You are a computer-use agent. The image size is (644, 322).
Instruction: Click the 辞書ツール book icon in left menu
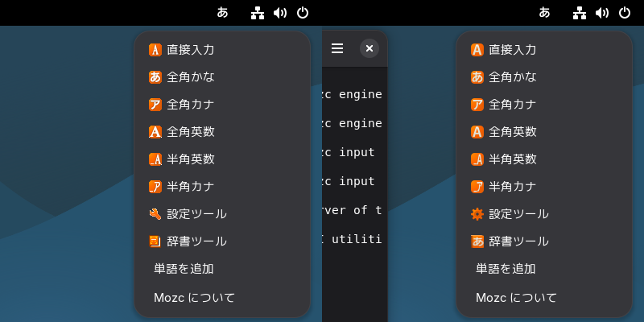click(x=155, y=241)
